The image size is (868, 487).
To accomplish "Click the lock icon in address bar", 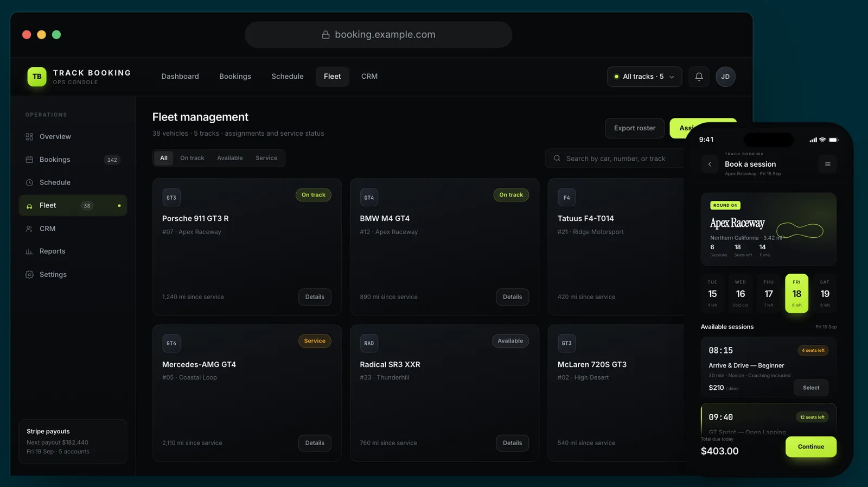I will [325, 35].
